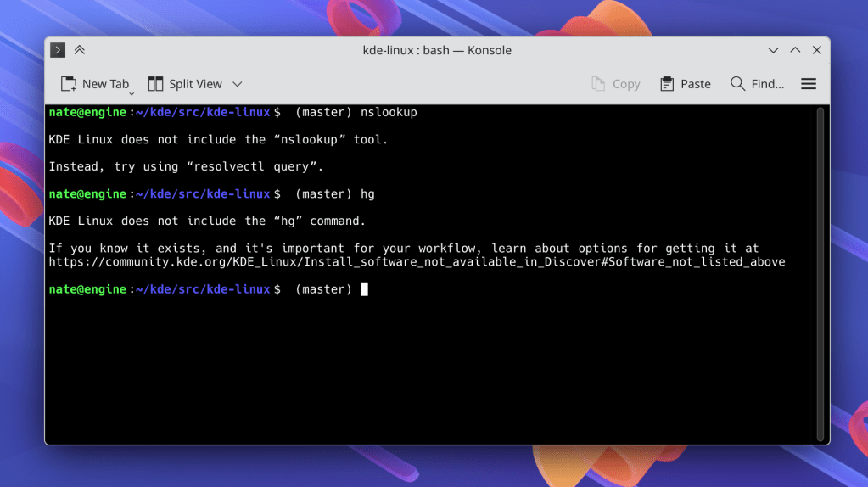The width and height of the screenshot is (868, 487).
Task: Open the hamburger menu
Action: (x=809, y=83)
